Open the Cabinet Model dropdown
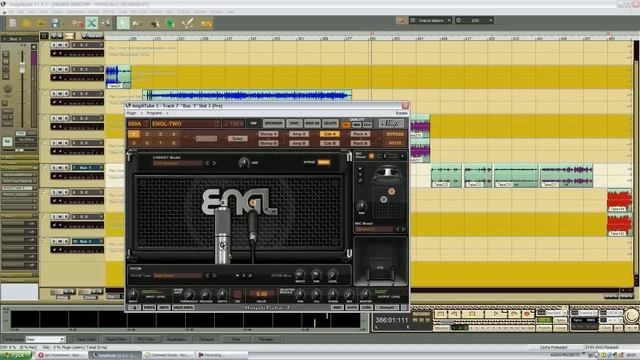Viewport: 640px width, 360px height. 178,163
